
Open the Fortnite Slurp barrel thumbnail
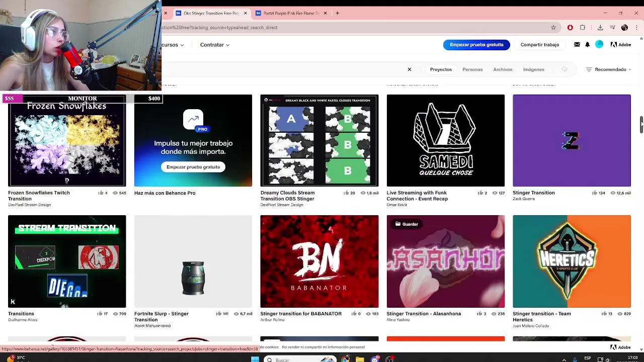tap(193, 261)
